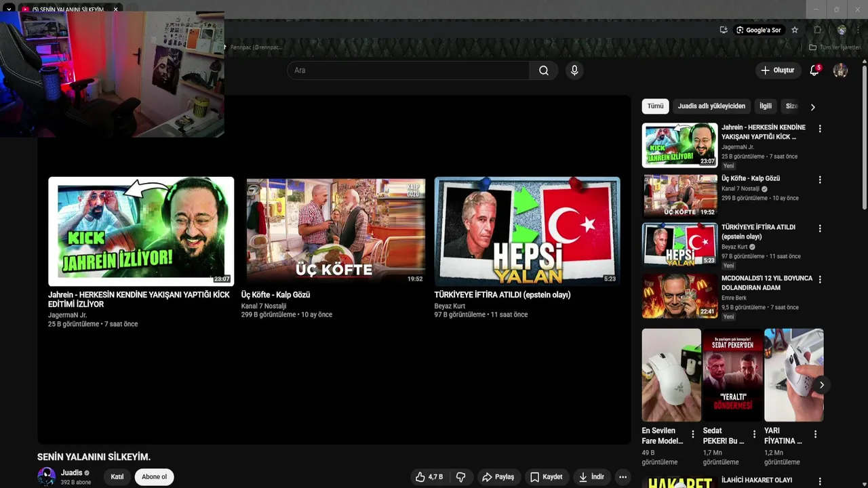Click install app icon in address bar
Image resolution: width=868 pixels, height=488 pixels.
point(724,30)
